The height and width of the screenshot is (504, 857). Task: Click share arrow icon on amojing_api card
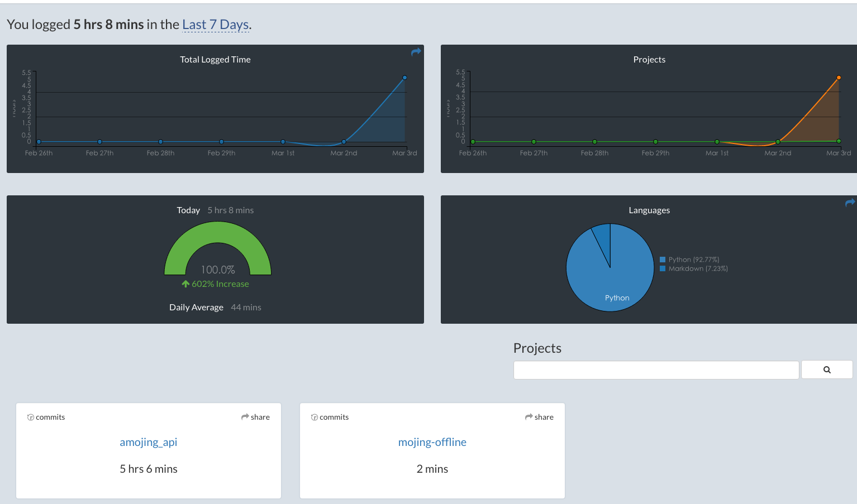(x=245, y=417)
